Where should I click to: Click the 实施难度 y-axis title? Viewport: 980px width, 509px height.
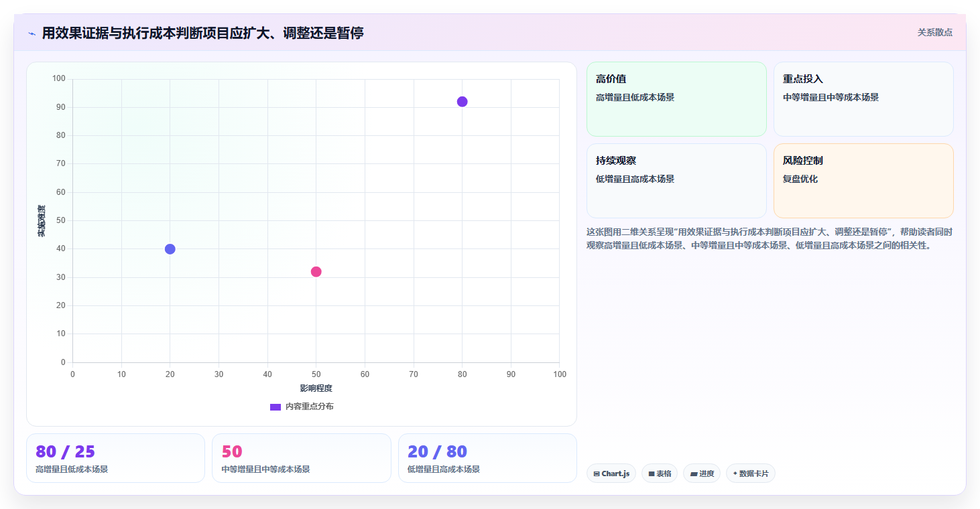click(42, 221)
